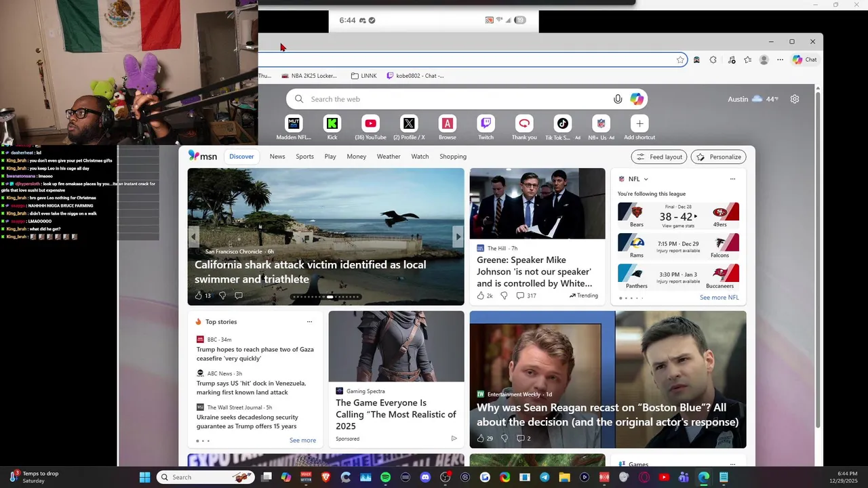Like the Sean Reagan Boston Blue article

coord(481,439)
